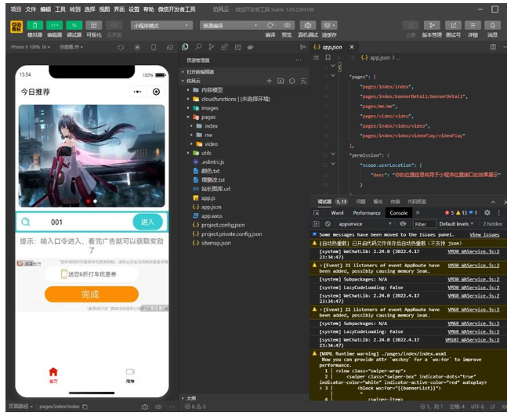Image resolution: width=507 pixels, height=420 pixels.
Task: Open the appservice context dropdown
Action: (x=364, y=224)
